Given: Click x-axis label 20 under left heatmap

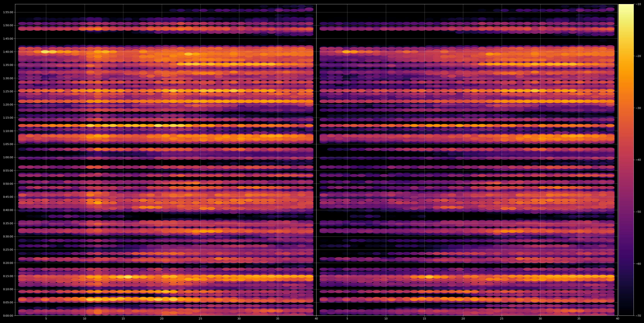Looking at the screenshot, I should coord(162,319).
